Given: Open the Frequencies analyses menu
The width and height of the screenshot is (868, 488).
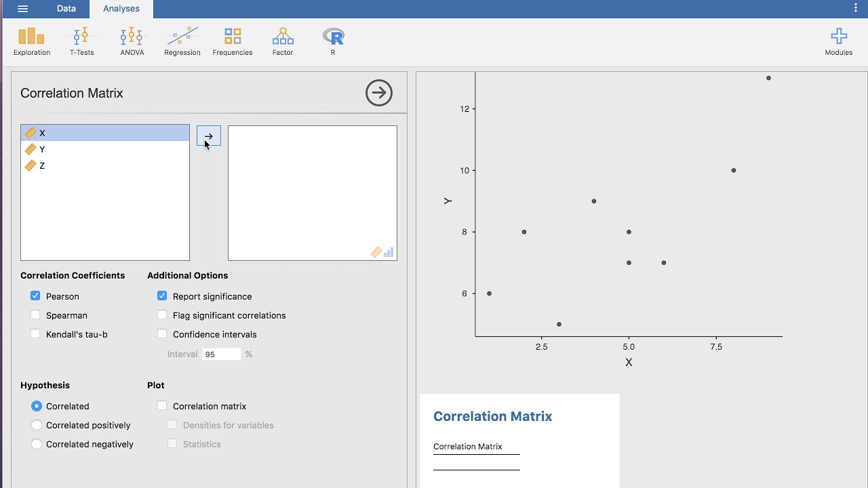Looking at the screenshot, I should tap(233, 42).
